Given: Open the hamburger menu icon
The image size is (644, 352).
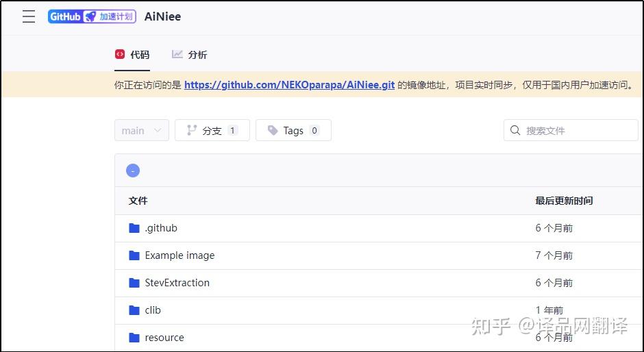Looking at the screenshot, I should point(29,16).
